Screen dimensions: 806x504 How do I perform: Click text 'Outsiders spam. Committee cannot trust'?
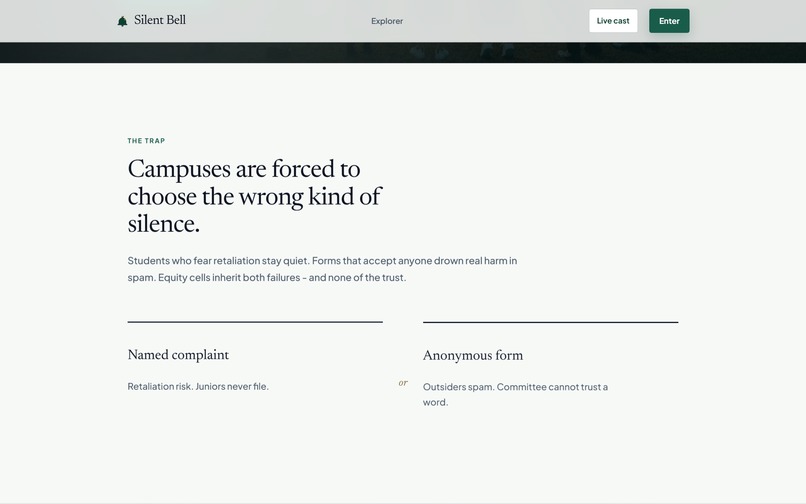(515, 394)
